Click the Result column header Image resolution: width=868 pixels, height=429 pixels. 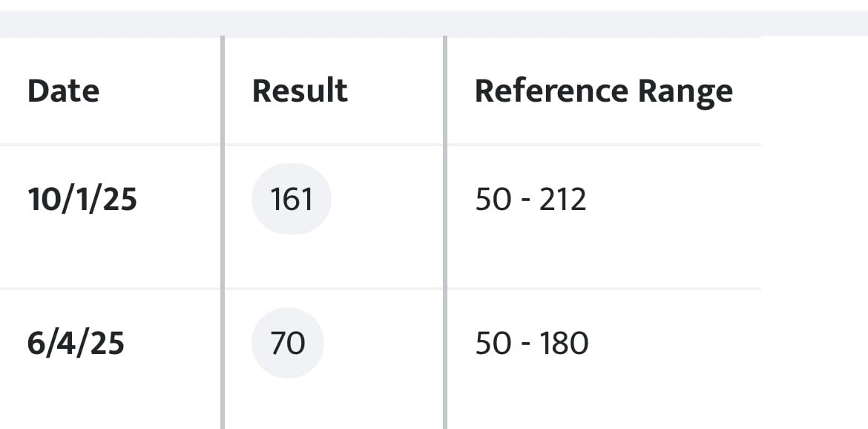(x=300, y=91)
